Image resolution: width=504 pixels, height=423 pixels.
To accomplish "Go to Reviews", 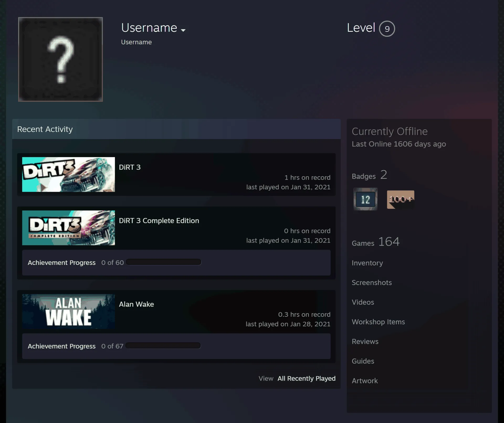I will pos(365,341).
